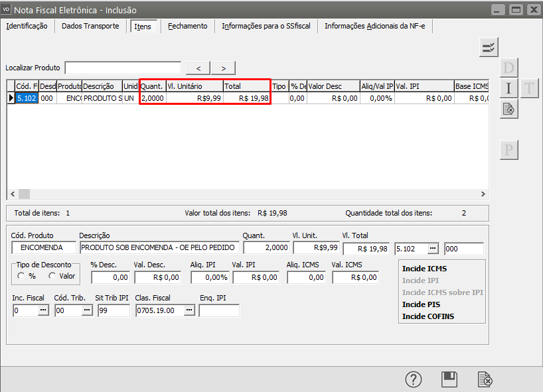
Task: Click the delete item document icon beside grid
Action: point(508,109)
